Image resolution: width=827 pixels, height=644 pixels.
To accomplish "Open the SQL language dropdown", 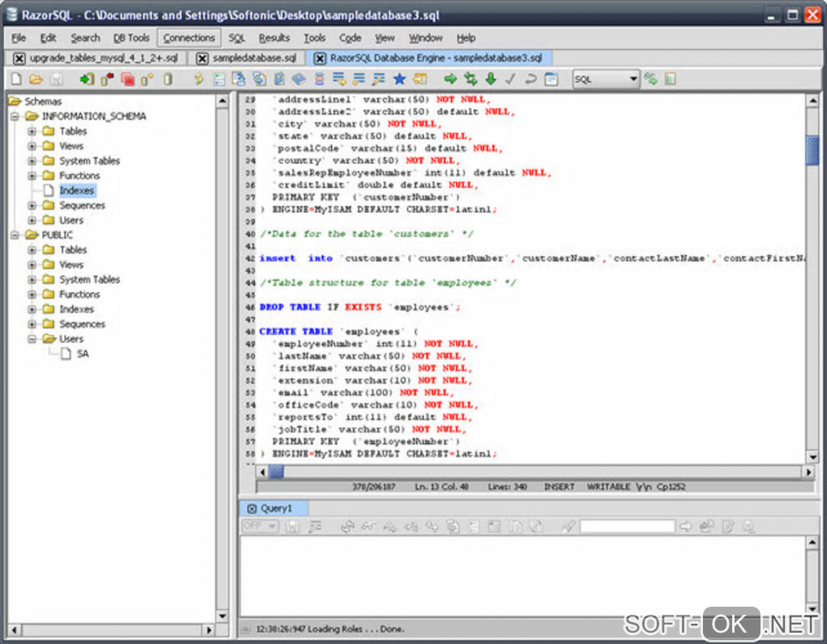I will coord(632,79).
